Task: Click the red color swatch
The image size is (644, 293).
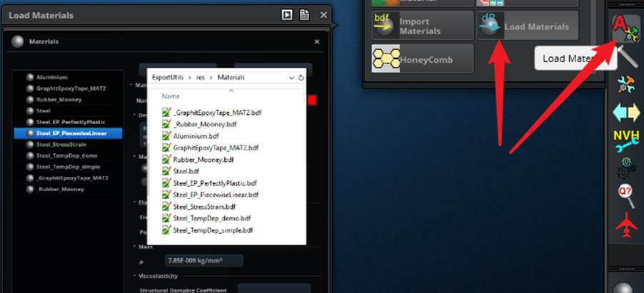Action: (312, 101)
